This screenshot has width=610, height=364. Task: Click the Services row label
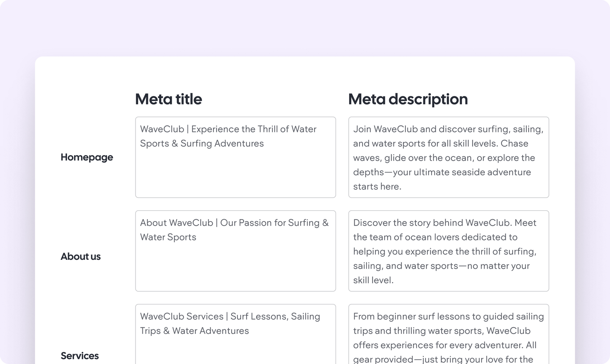click(79, 356)
